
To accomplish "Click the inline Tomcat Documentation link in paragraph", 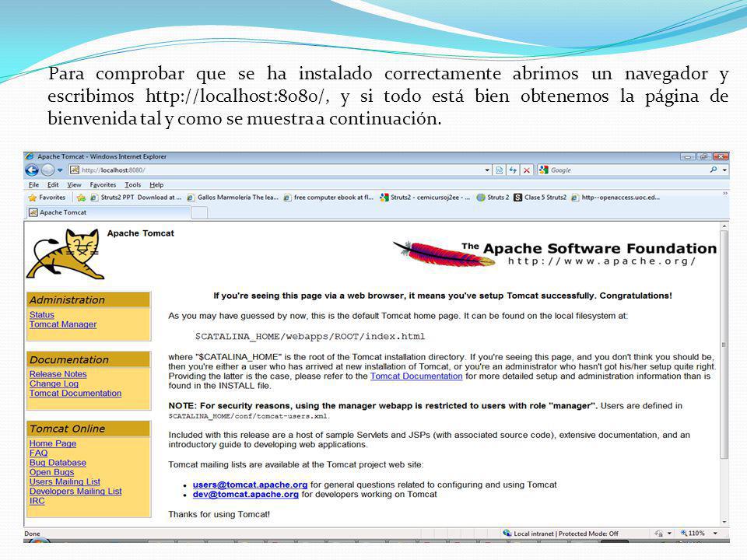I will (416, 376).
